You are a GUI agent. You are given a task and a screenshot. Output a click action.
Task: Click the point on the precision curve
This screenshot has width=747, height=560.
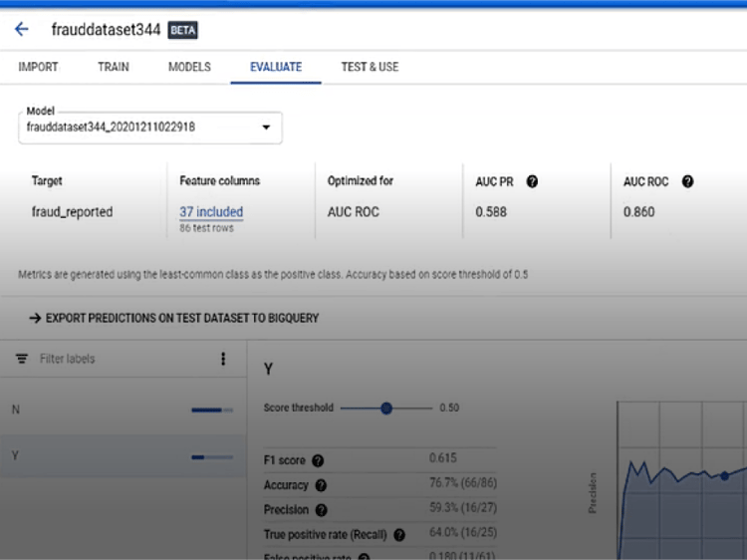[x=725, y=475]
